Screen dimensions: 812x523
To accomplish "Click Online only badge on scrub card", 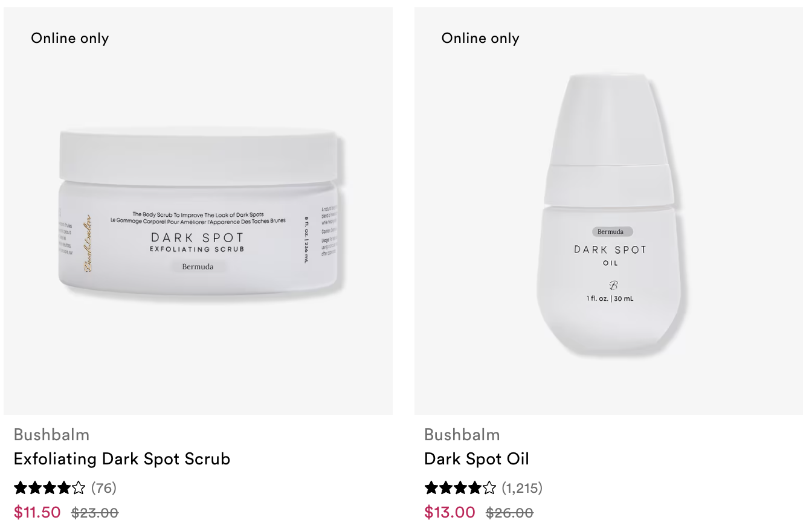I will (x=70, y=38).
